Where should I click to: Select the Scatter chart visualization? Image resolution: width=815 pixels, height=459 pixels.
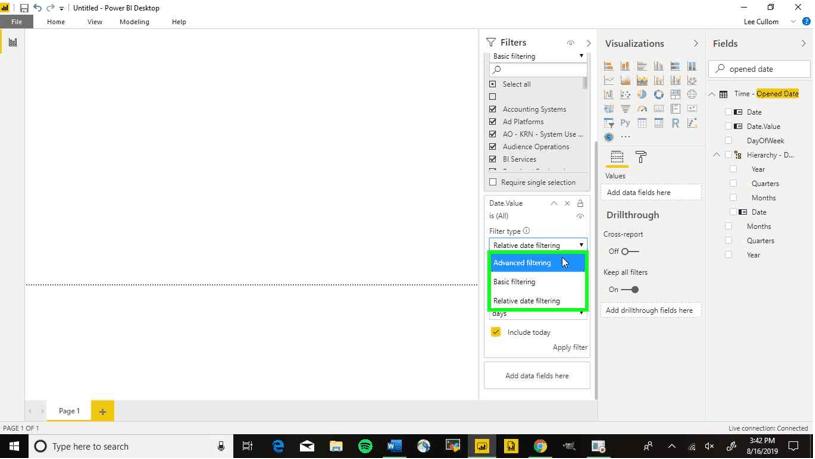[625, 95]
